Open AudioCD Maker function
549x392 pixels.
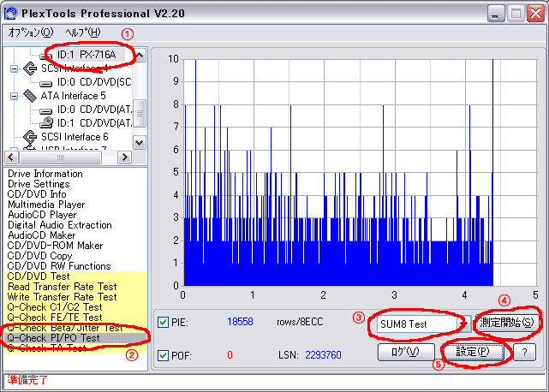point(41,235)
